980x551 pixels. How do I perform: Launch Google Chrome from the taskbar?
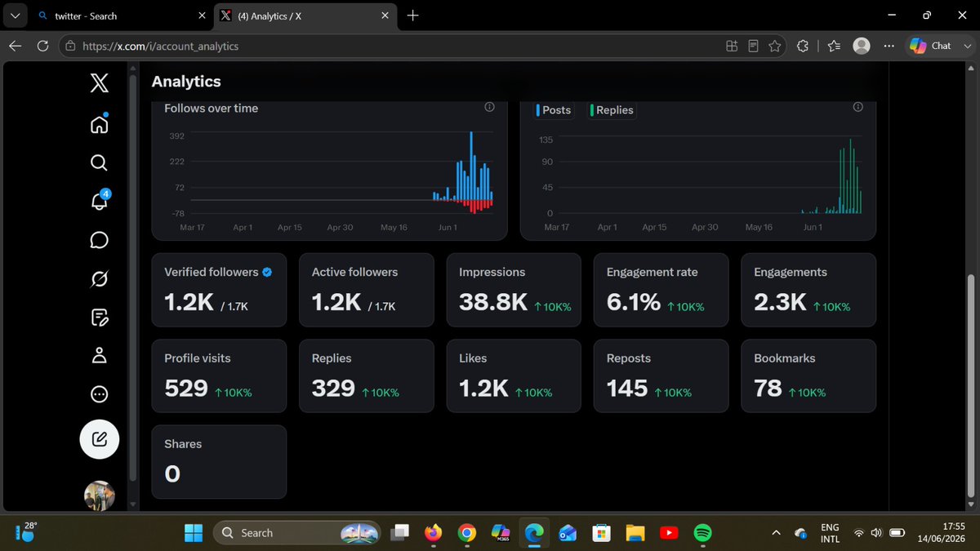466,533
